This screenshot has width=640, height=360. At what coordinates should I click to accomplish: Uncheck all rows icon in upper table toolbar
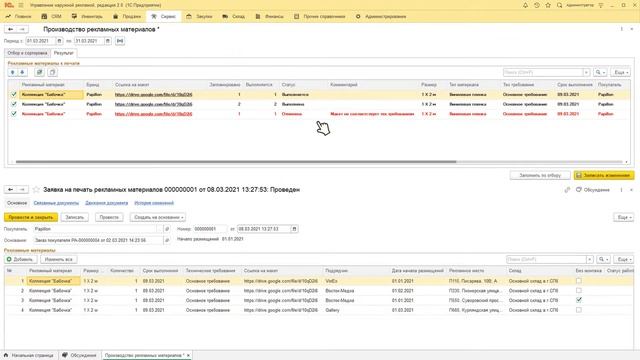52,72
